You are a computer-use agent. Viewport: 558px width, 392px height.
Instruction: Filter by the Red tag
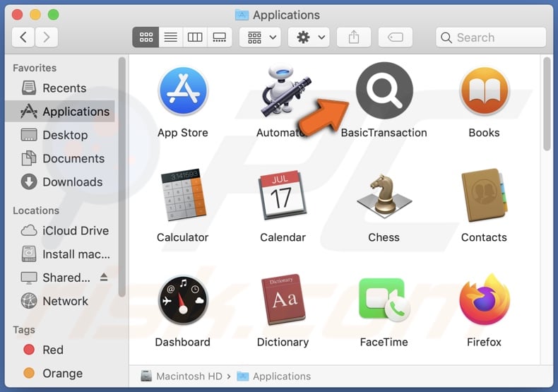[60, 350]
